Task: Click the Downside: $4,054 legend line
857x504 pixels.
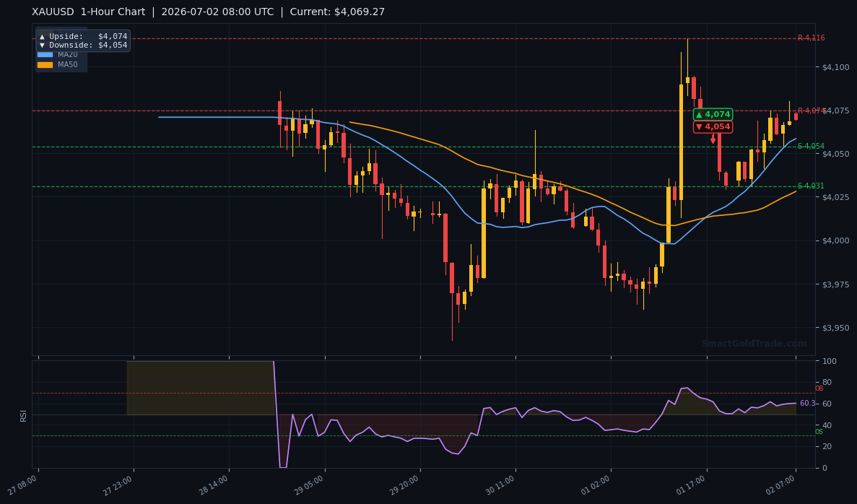Action: pyautogui.click(x=83, y=45)
